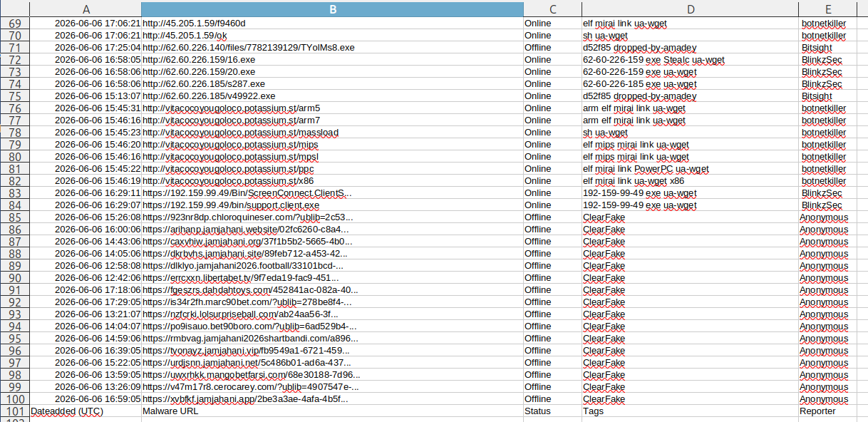Image resolution: width=868 pixels, height=422 pixels.
Task: Select row 101 header
Action: coord(15,411)
